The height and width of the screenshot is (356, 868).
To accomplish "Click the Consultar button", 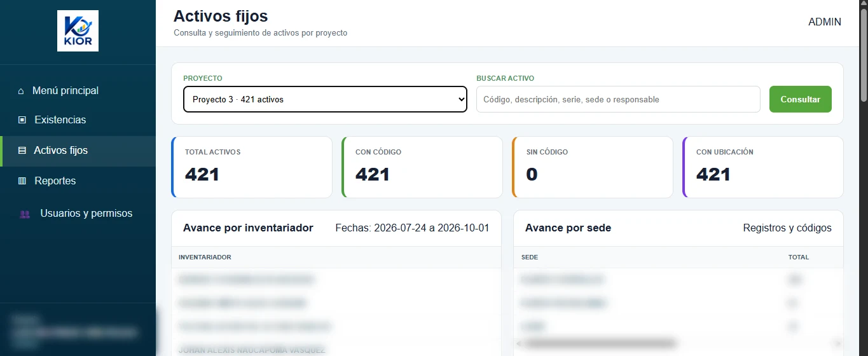I will [801, 99].
